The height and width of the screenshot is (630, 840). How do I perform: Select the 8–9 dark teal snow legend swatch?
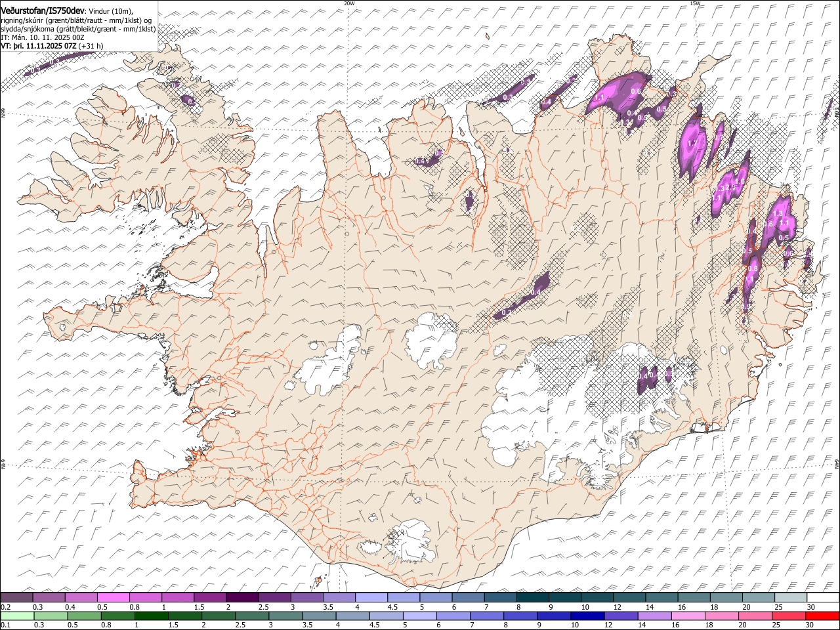pos(533,598)
